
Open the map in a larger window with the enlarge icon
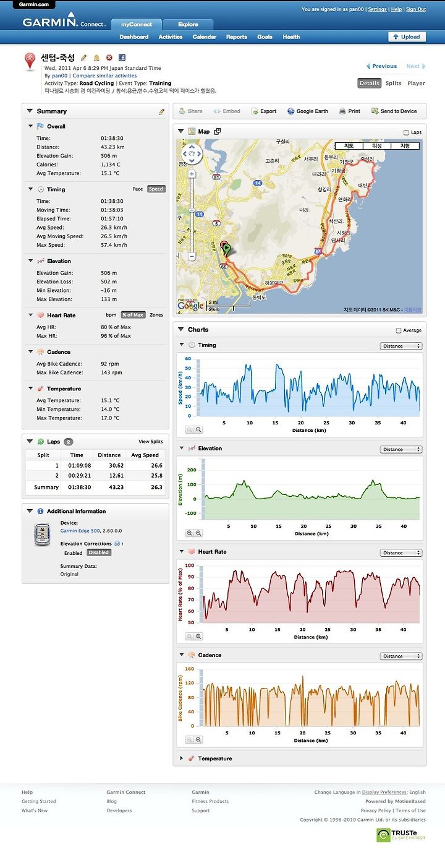pos(217,131)
